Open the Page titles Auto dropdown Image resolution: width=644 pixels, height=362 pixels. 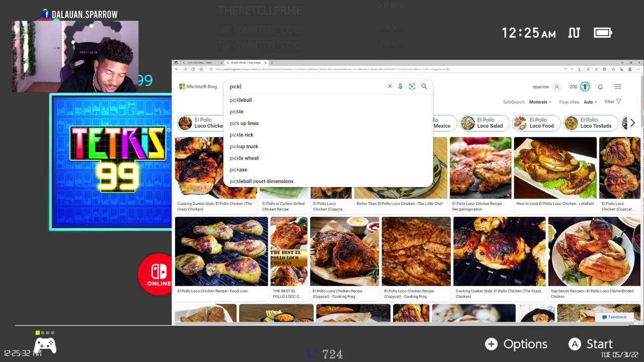click(590, 102)
